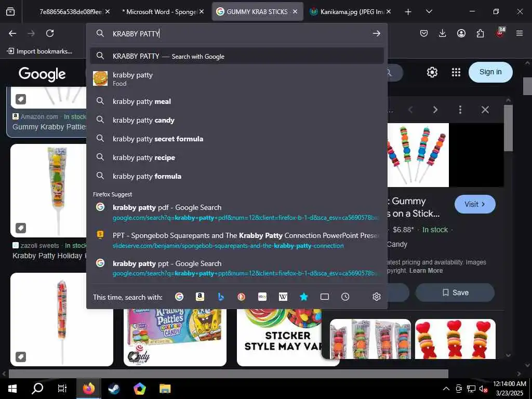Search this time with Bing icon
Screen dimensions: 532x399
point(221,297)
